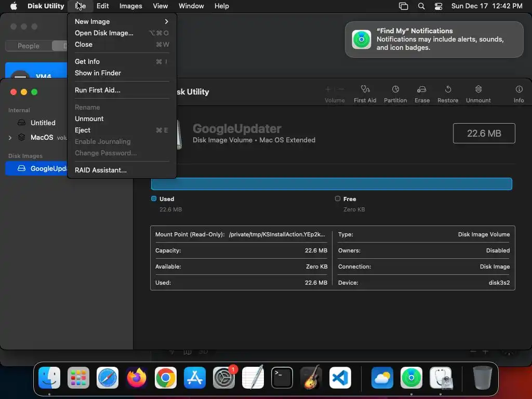Open System Settings from the Dock

tap(224, 378)
